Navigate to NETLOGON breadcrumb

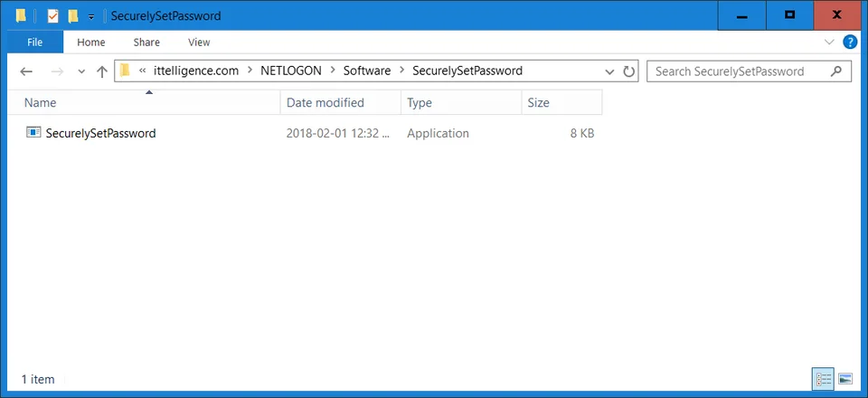pos(290,71)
